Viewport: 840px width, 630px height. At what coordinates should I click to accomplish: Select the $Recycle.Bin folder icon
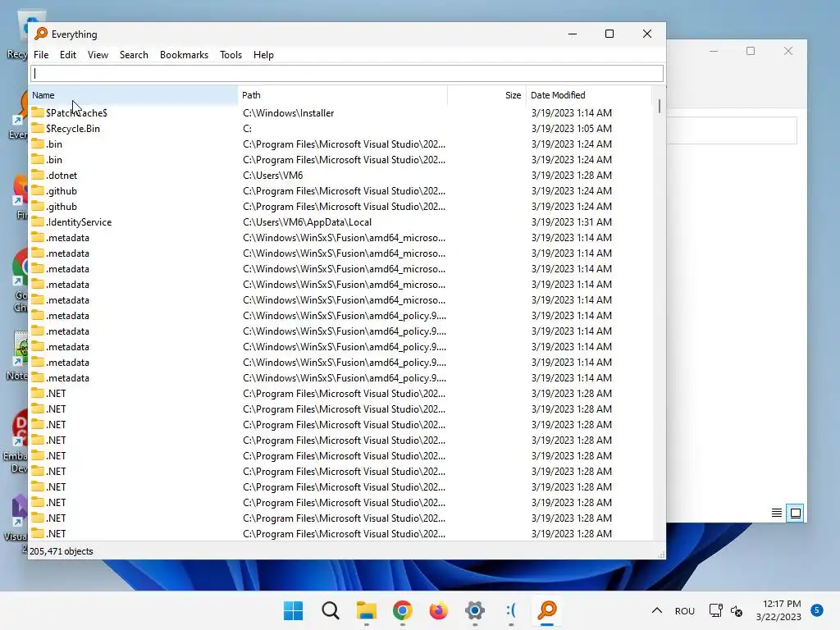[x=38, y=128]
